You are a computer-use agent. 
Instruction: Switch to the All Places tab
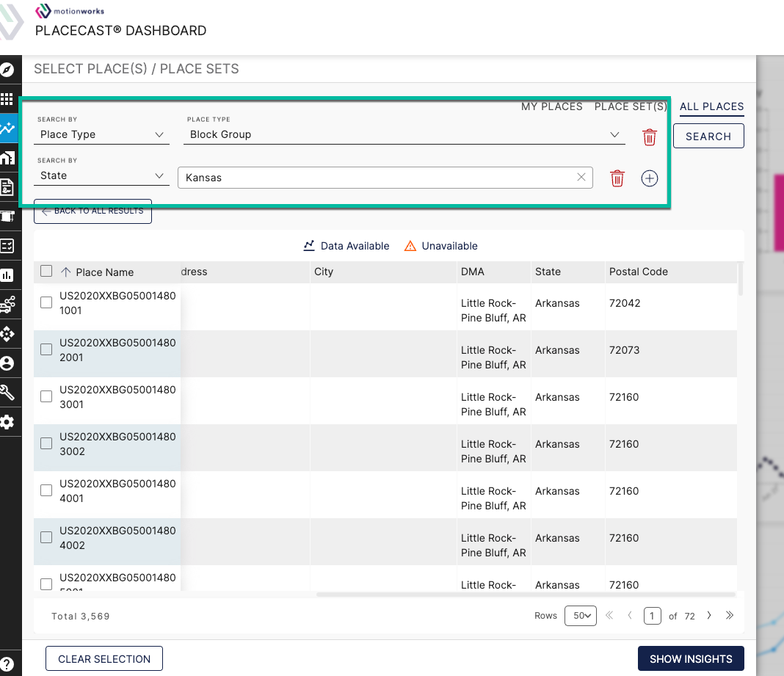[711, 106]
